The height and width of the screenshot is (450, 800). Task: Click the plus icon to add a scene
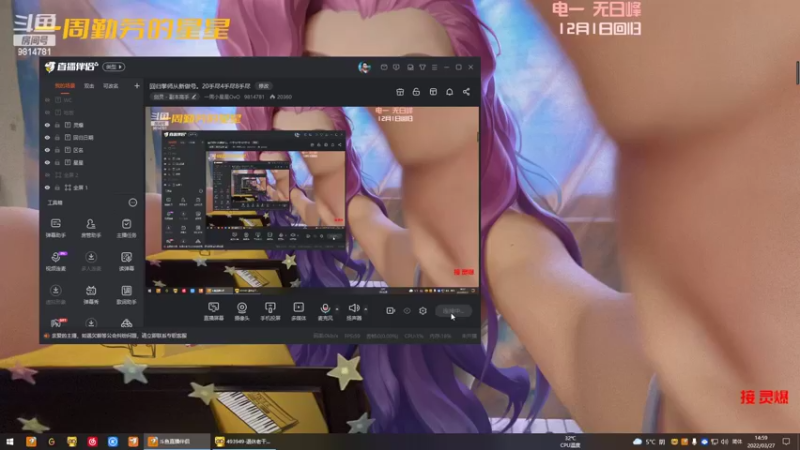point(137,86)
